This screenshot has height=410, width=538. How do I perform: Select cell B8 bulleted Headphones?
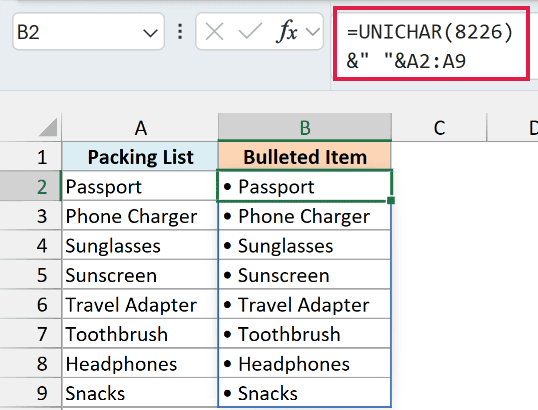(x=305, y=363)
